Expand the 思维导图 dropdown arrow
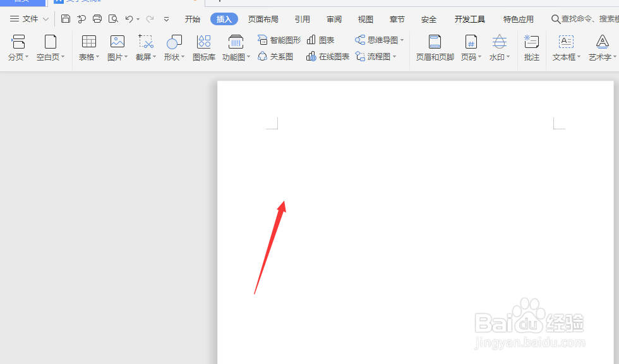Image resolution: width=619 pixels, height=364 pixels. point(402,40)
